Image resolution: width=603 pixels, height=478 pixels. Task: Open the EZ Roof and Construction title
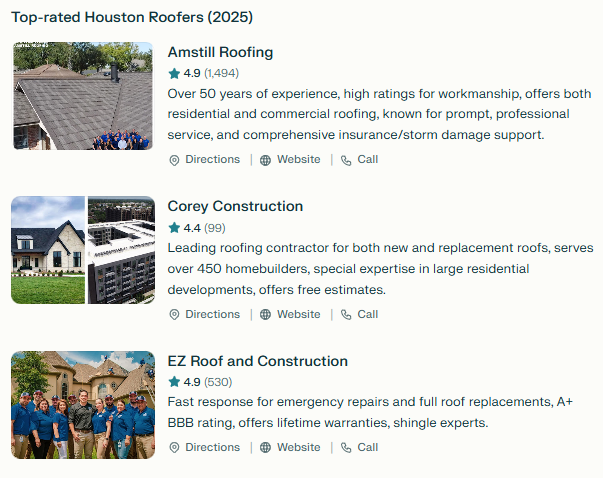click(257, 361)
